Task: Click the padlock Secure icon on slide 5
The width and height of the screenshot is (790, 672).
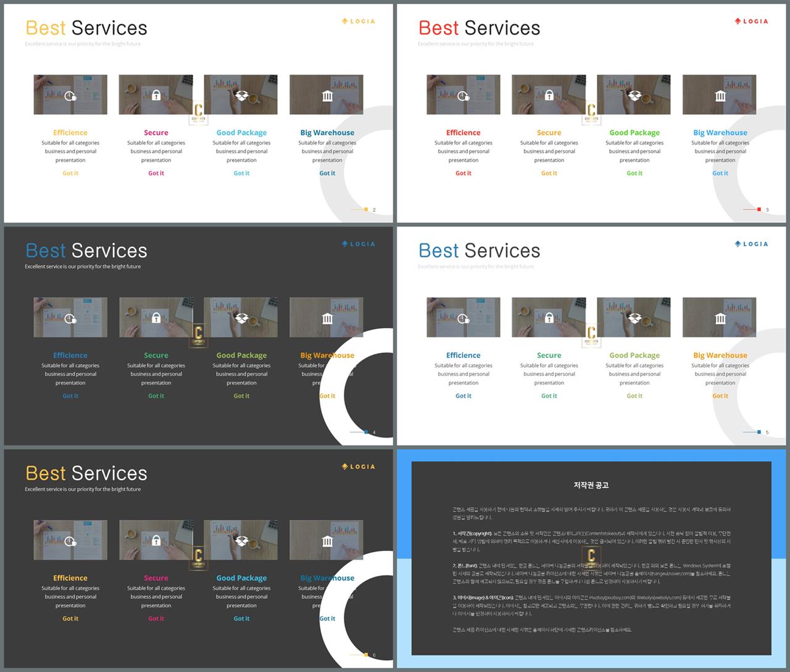Action: click(549, 318)
